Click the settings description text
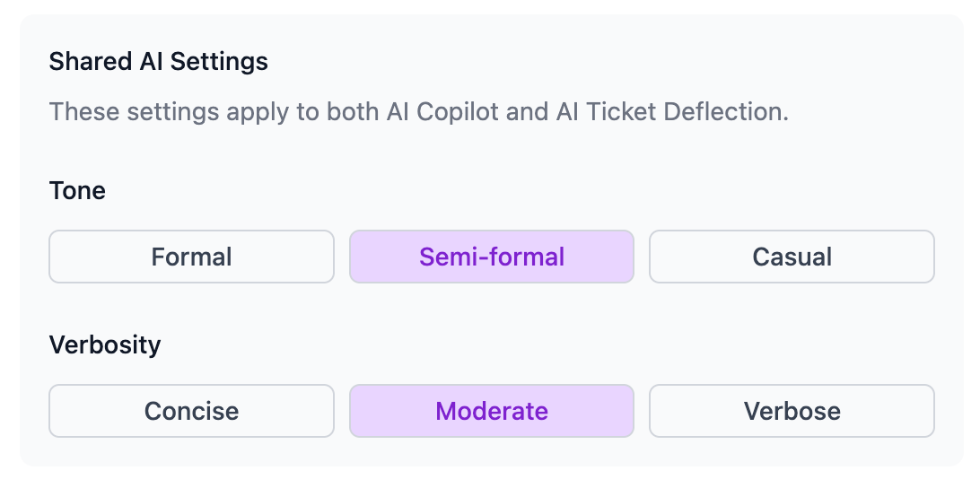This screenshot has height=488, width=980. tap(418, 112)
